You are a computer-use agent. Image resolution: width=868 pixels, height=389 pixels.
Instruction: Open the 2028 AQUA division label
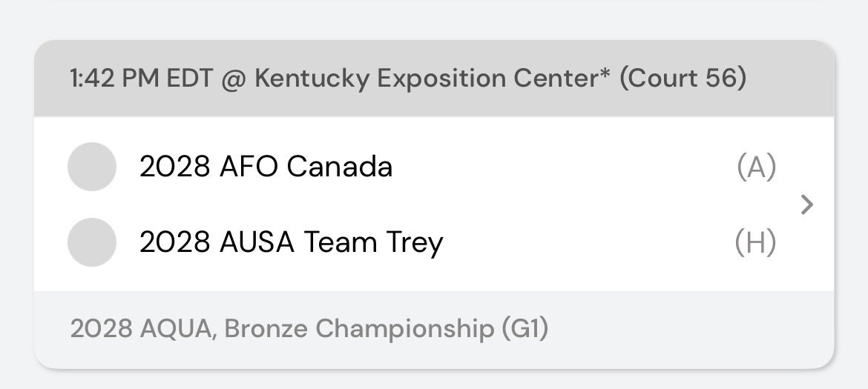pyautogui.click(x=141, y=329)
